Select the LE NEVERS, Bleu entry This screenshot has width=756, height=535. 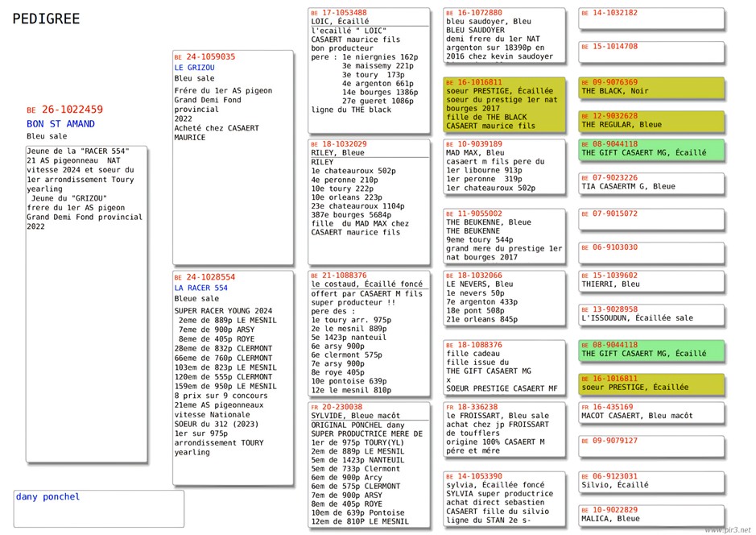coord(505,299)
